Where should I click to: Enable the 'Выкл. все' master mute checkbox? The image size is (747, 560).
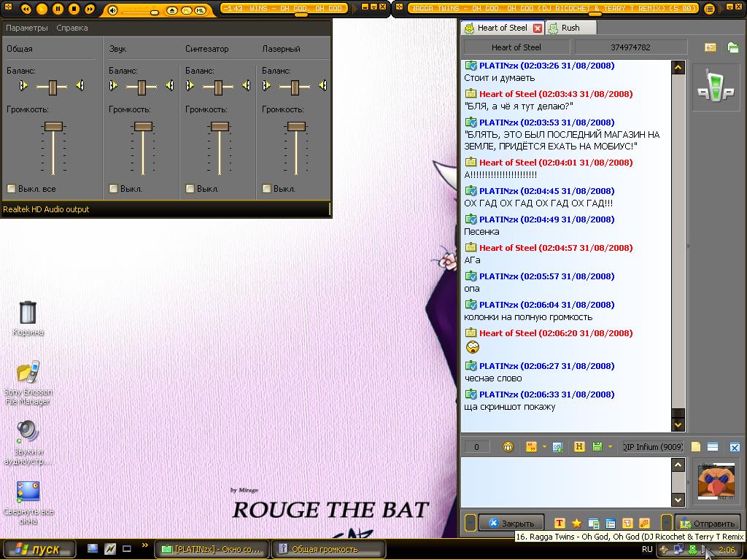point(12,189)
